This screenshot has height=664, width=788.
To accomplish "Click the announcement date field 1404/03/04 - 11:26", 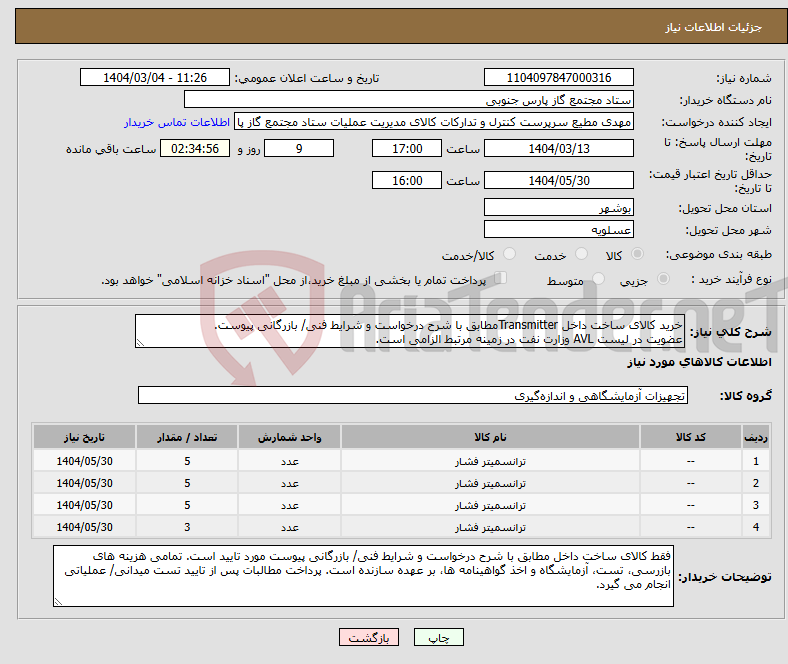I will tap(155, 77).
